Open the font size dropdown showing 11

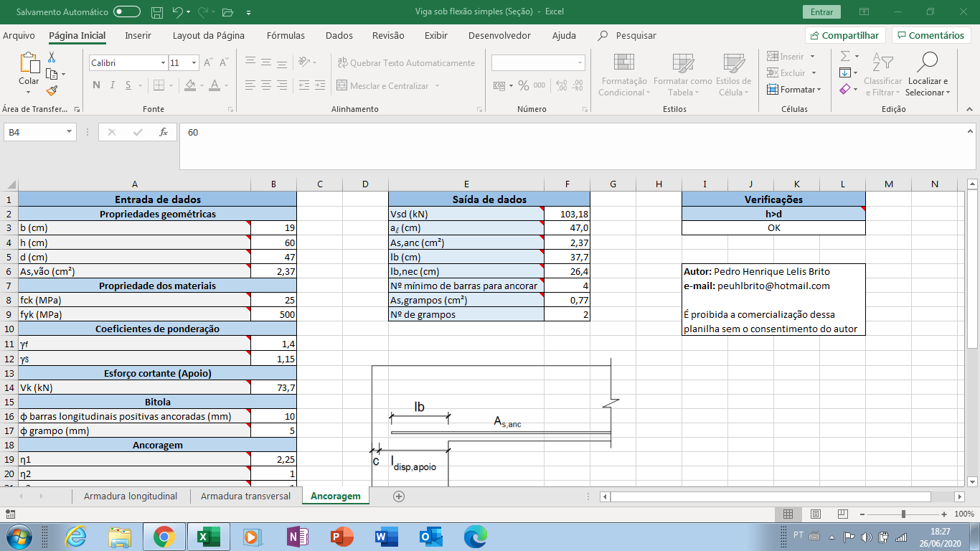194,63
